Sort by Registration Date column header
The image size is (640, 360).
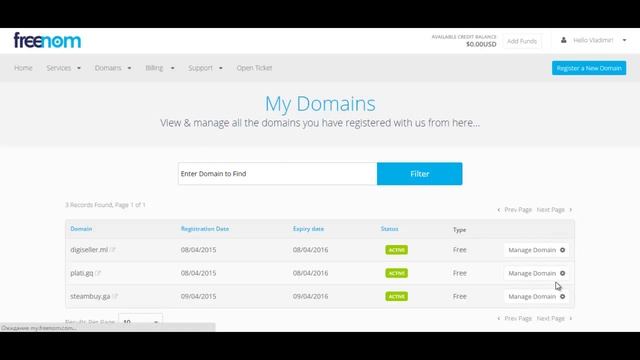(x=205, y=229)
